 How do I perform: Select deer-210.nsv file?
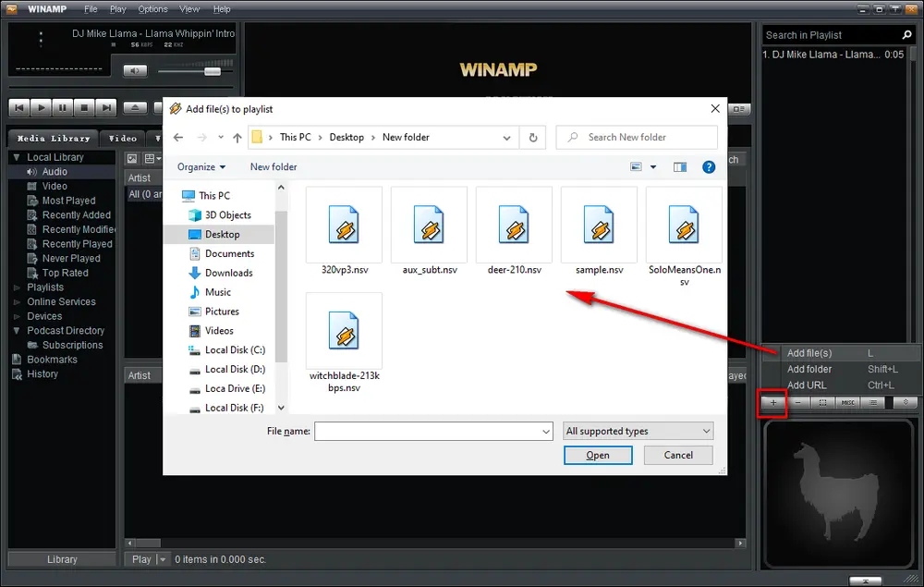click(514, 232)
